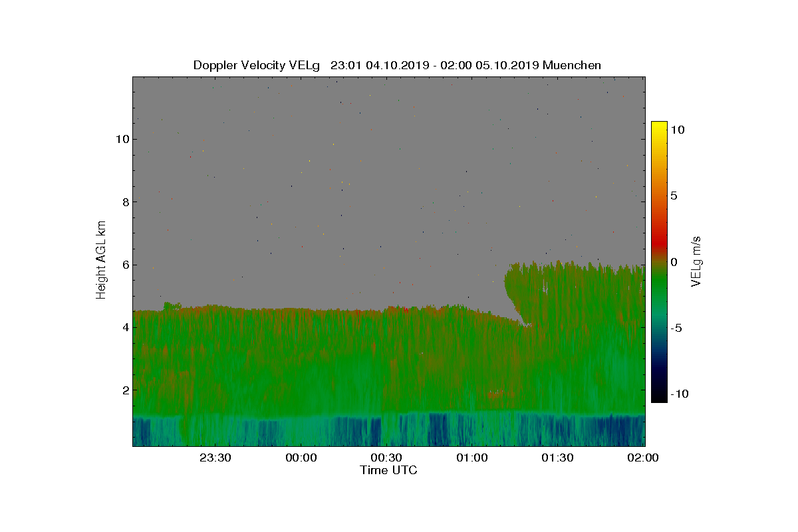The image size is (798, 532).
Task: Click the 'VELg m/s' colorbar label
Action: [x=696, y=260]
